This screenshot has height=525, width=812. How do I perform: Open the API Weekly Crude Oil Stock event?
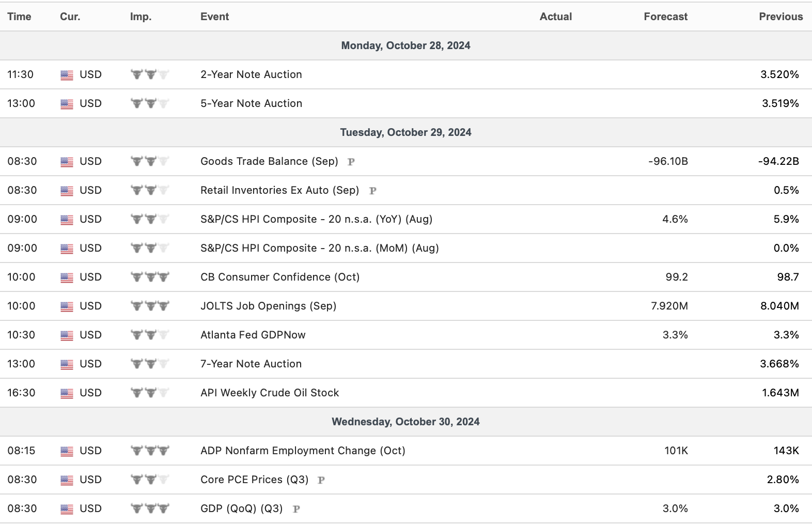pyautogui.click(x=270, y=393)
